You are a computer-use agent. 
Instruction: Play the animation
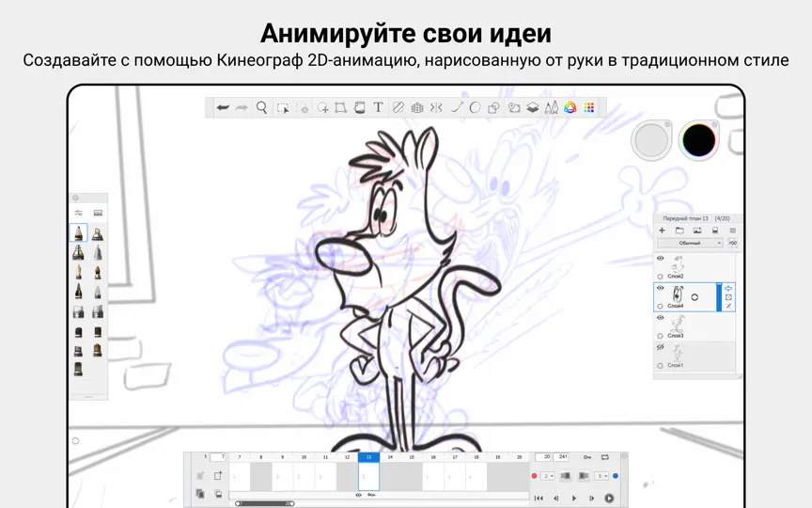[x=574, y=498]
